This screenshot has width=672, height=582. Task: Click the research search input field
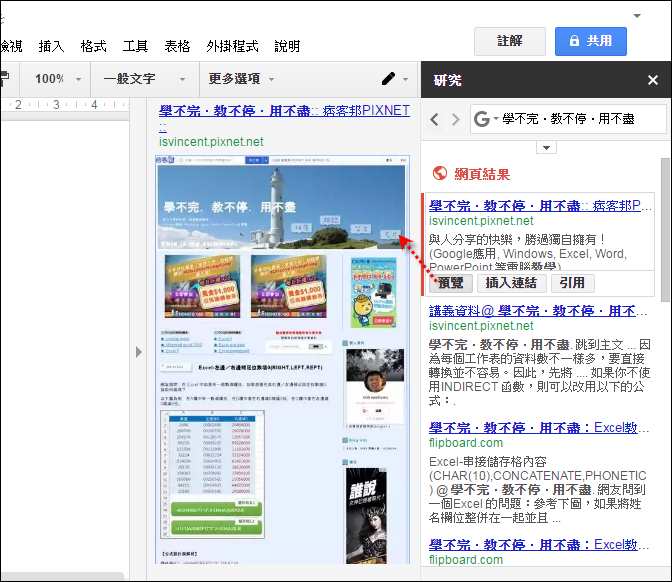(x=568, y=119)
